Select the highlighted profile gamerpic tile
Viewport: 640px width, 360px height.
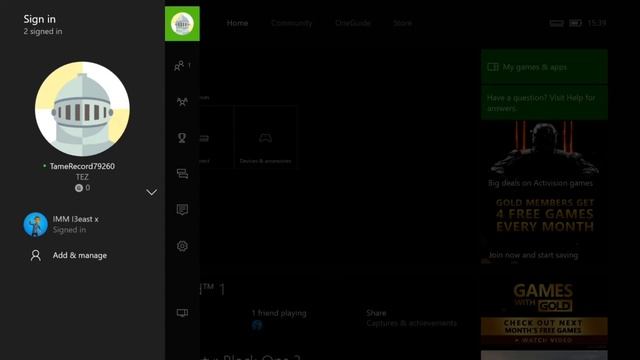pyautogui.click(x=182, y=24)
